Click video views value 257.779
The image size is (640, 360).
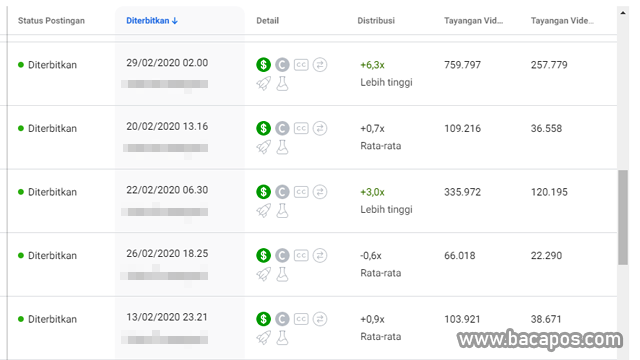tap(549, 65)
